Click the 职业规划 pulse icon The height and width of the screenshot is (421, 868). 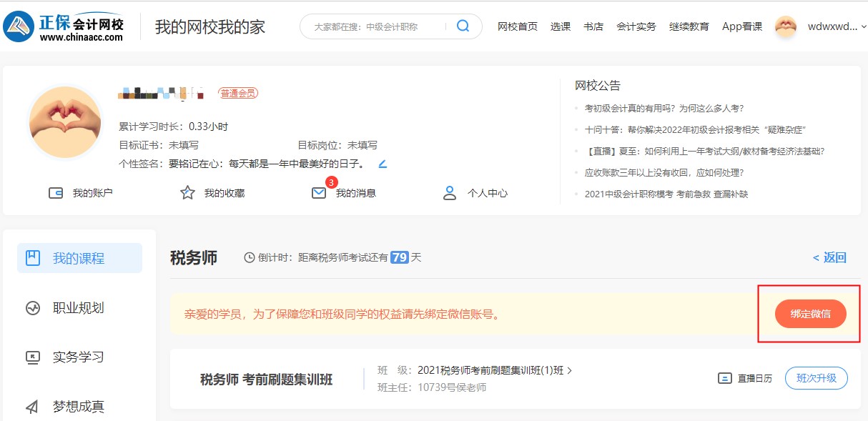(33, 308)
